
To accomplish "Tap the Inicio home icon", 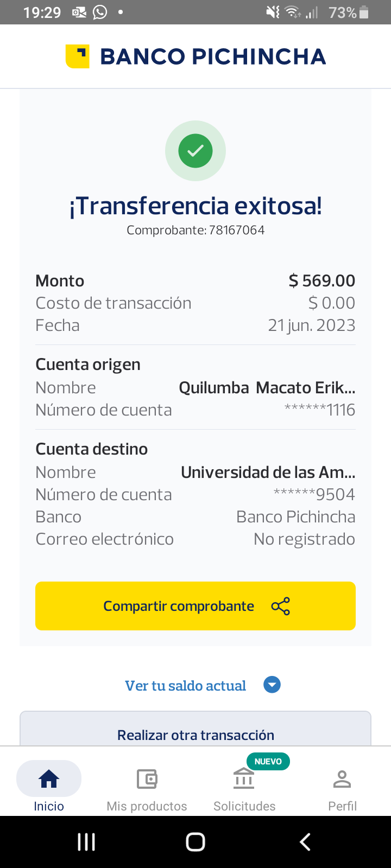I will pyautogui.click(x=49, y=779).
